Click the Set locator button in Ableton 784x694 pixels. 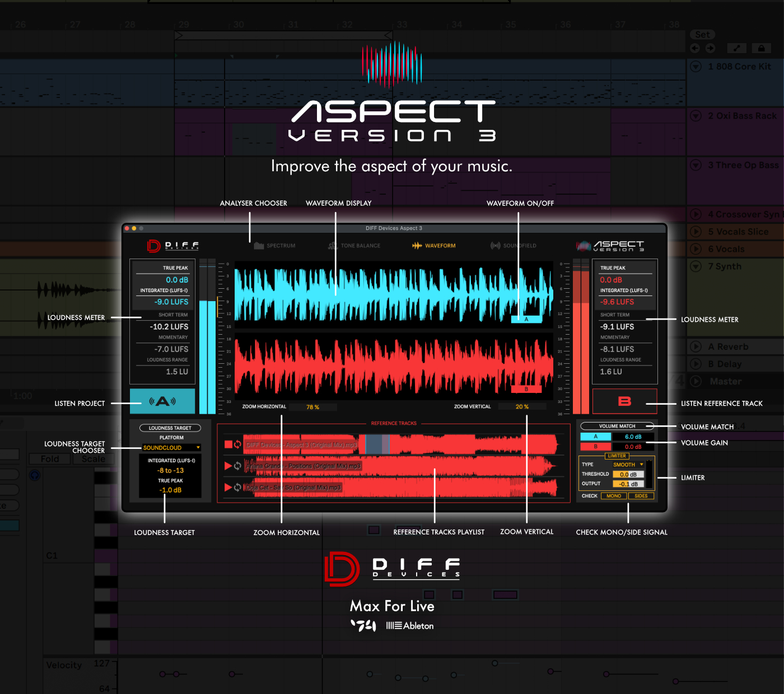coord(703,35)
